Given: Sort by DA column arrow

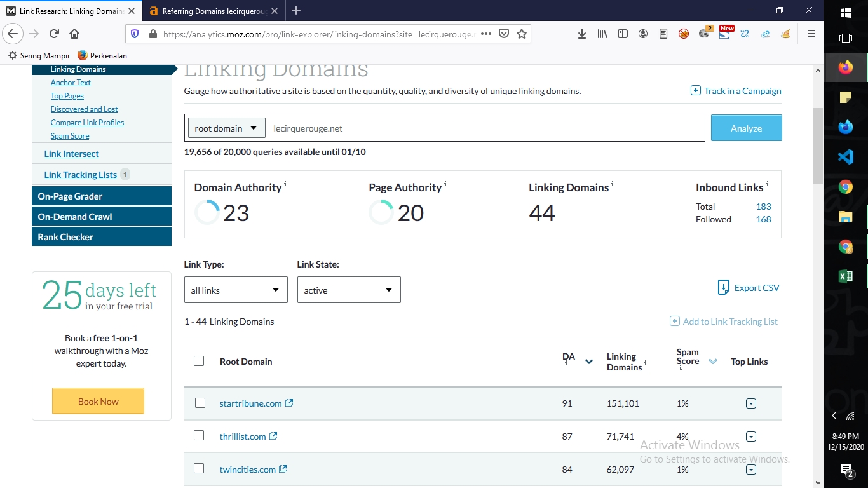Looking at the screenshot, I should 589,362.
